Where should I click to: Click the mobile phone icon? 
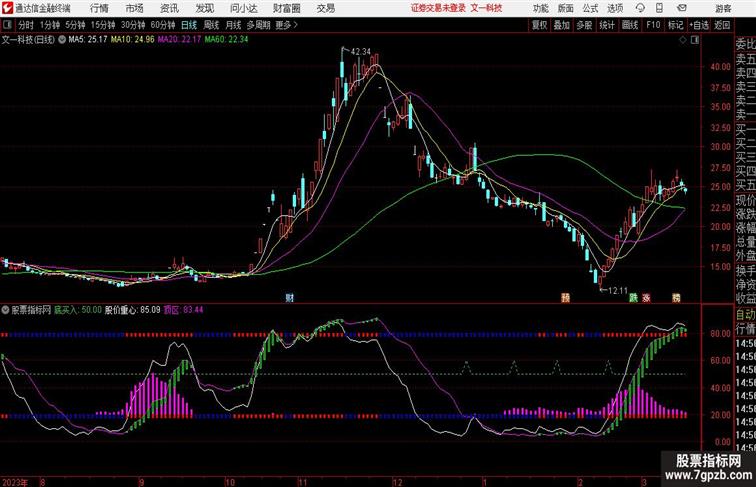[x=659, y=8]
